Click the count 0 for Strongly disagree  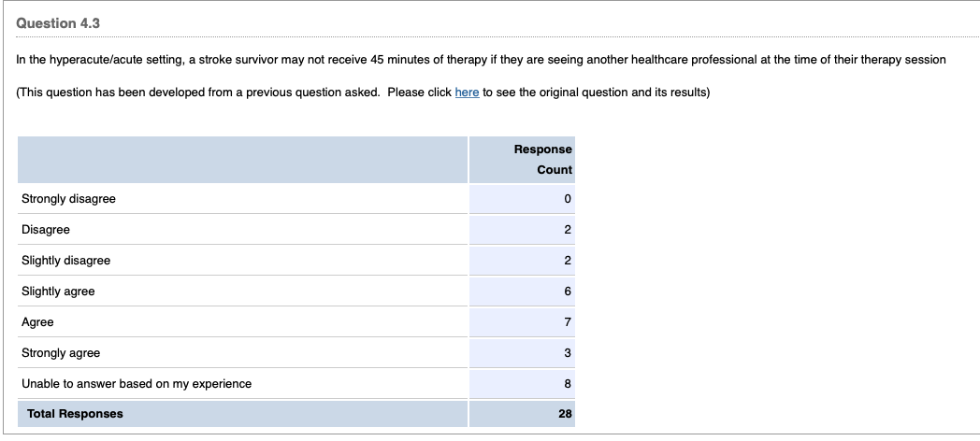tap(567, 199)
